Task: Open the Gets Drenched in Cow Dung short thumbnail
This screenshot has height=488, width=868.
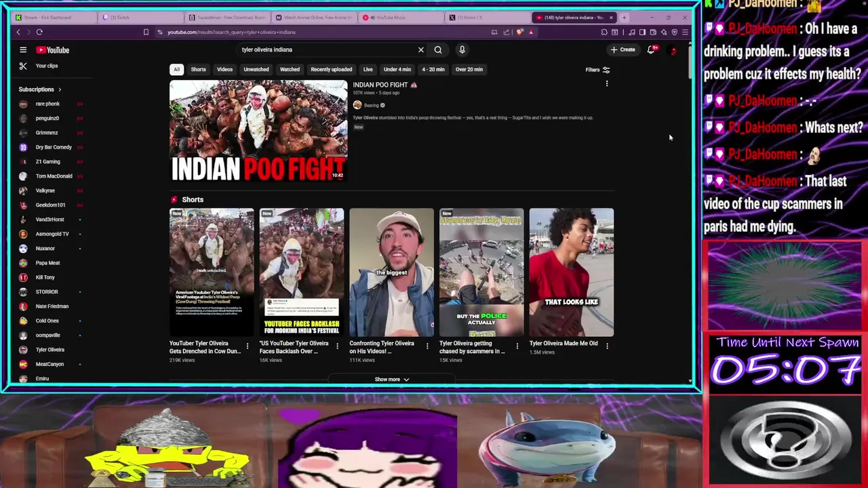Action: 212,272
